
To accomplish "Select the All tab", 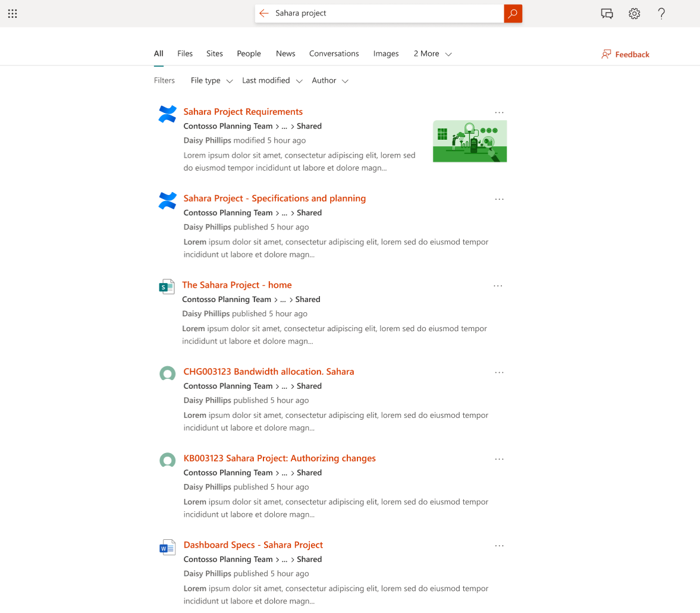I will click(x=158, y=54).
